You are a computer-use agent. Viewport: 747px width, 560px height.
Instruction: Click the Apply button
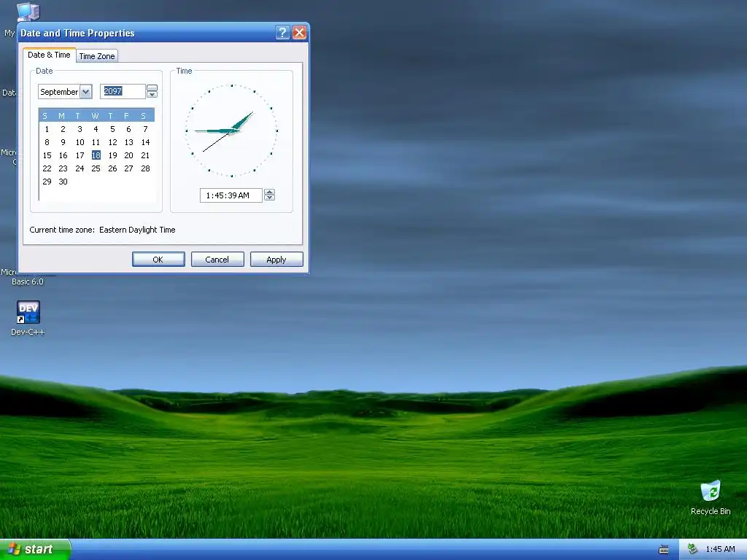pyautogui.click(x=276, y=260)
